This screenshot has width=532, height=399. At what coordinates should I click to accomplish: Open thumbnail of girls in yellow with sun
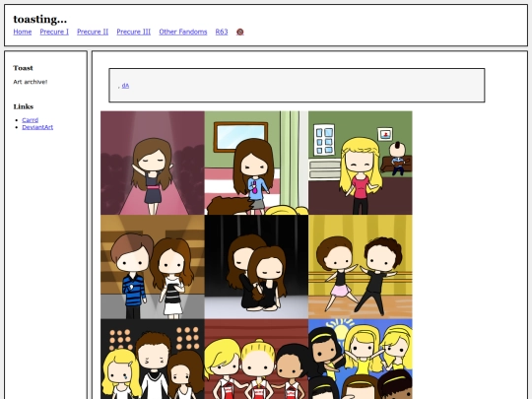coord(361,359)
